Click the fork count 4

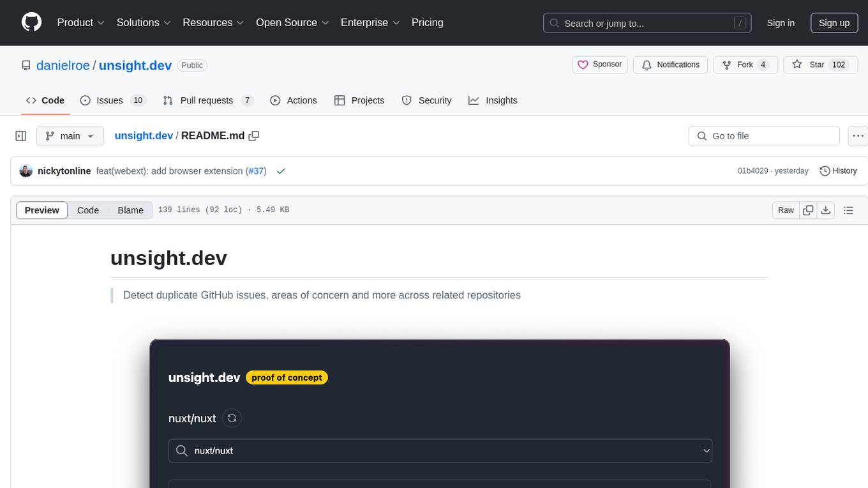point(763,65)
